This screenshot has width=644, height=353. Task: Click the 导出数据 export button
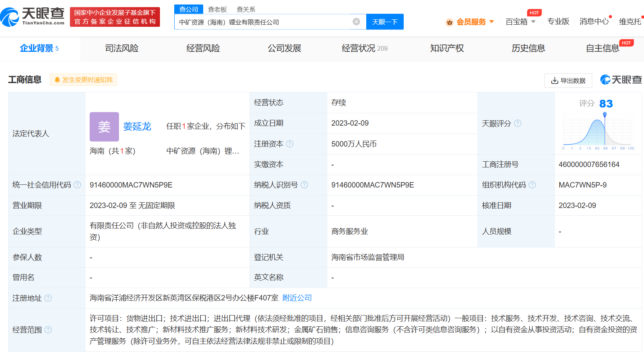pyautogui.click(x=568, y=80)
